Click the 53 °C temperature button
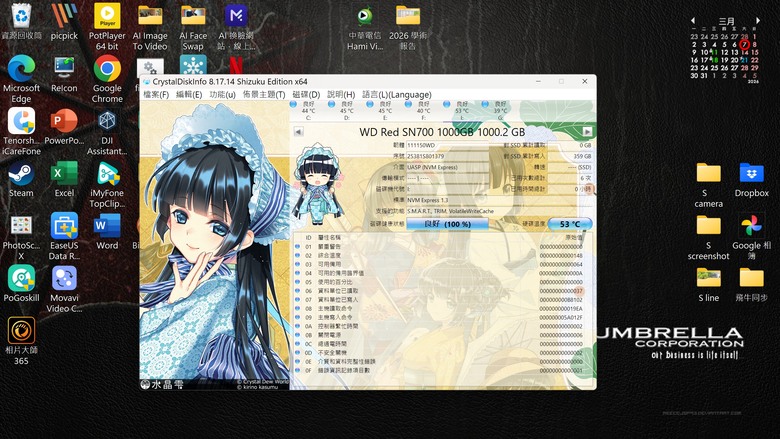The height and width of the screenshot is (439, 780). (570, 224)
